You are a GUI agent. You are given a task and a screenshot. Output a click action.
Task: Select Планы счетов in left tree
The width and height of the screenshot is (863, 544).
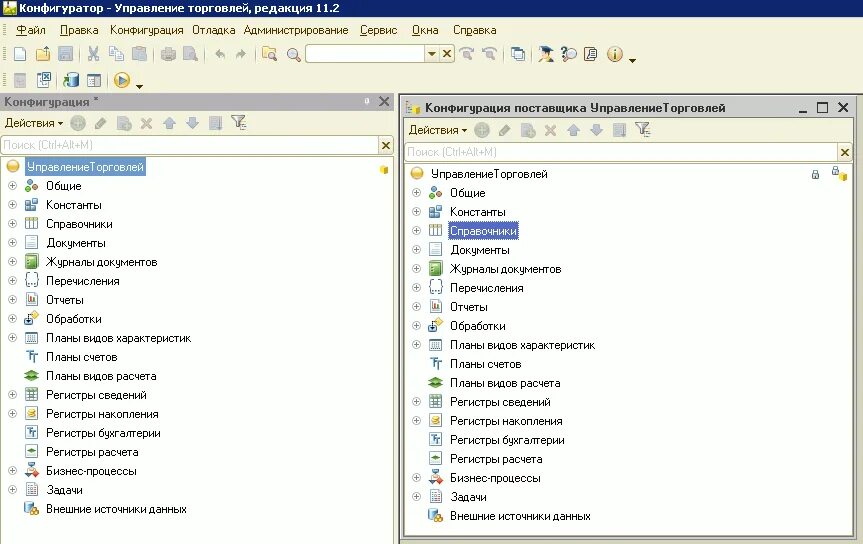click(x=81, y=357)
